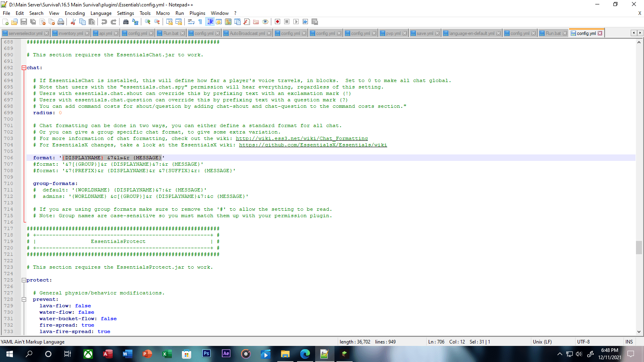Viewport: 644px width, 362px height.
Task: Click the Zoom In magnifier icon
Action: coord(148,22)
